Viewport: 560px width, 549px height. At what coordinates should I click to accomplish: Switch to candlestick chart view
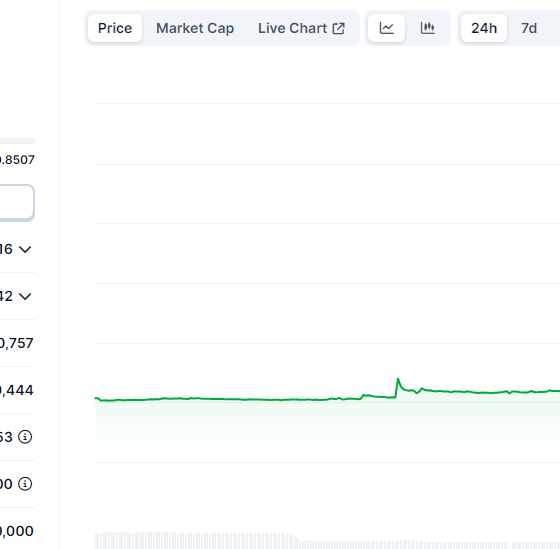(428, 28)
